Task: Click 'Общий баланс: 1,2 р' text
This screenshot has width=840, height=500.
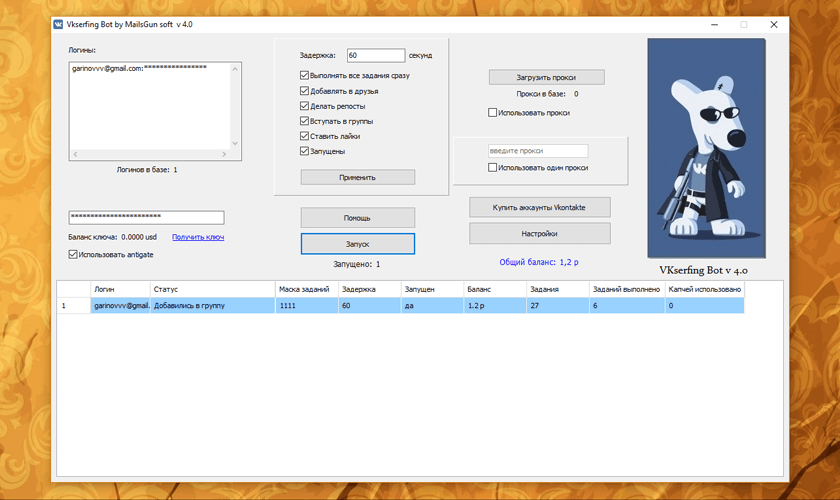Action: (x=539, y=262)
